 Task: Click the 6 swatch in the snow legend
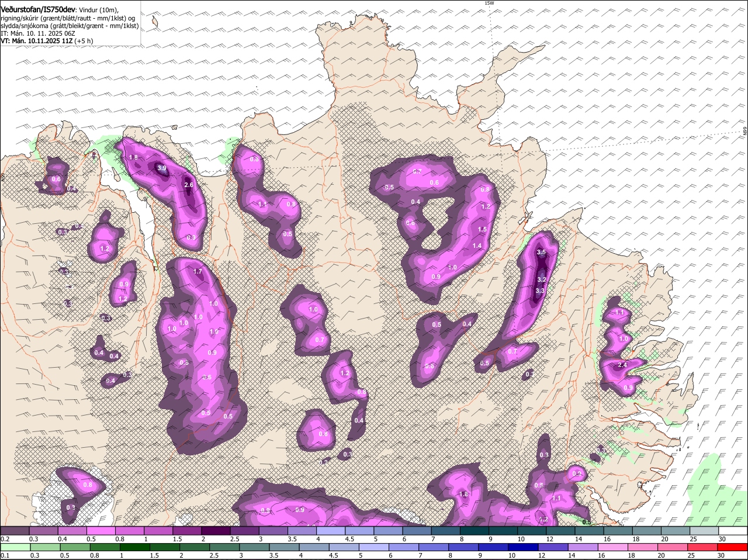pos(417,530)
